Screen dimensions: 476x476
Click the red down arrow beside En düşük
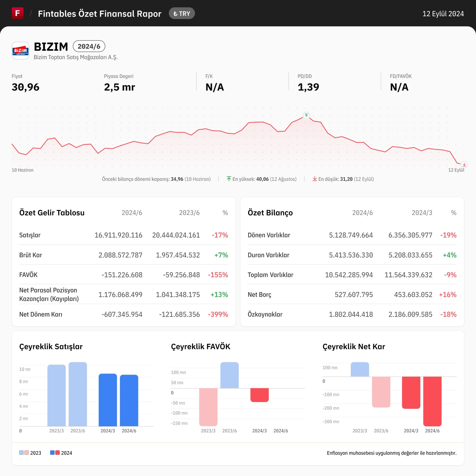(315, 179)
